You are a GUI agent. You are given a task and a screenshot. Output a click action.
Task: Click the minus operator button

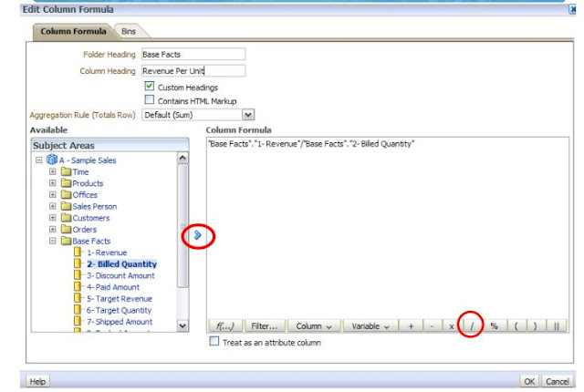coord(432,326)
